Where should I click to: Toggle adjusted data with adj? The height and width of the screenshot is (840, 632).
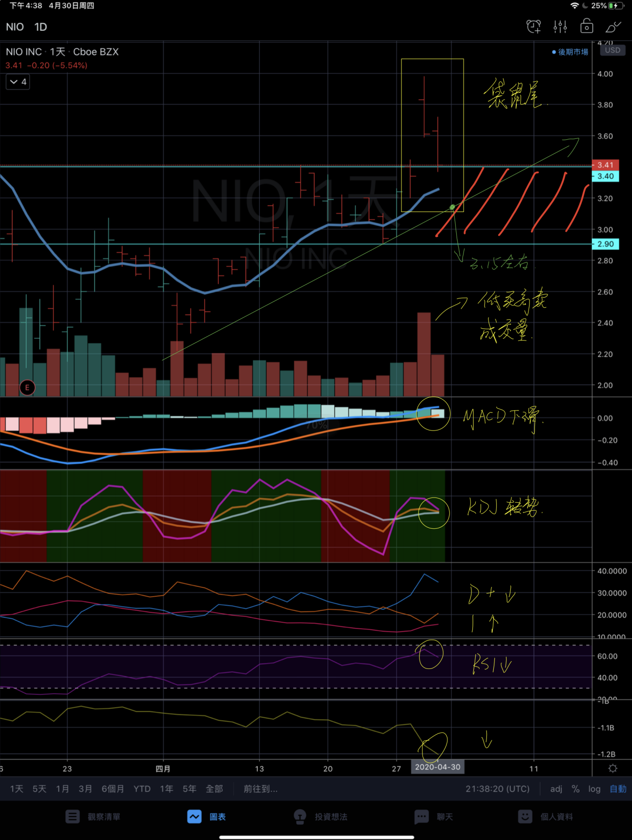point(556,789)
